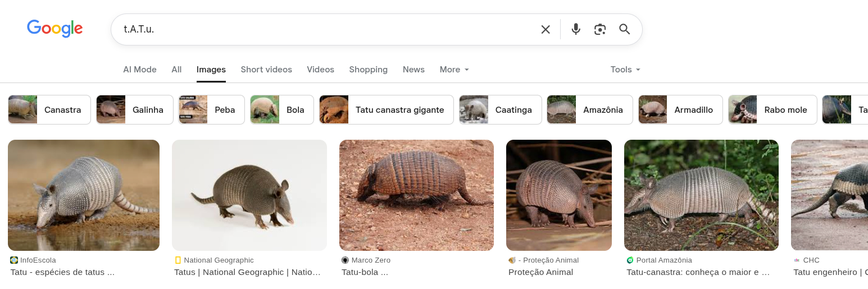The height and width of the screenshot is (289, 868).
Task: Open the Tools dropdown
Action: point(625,70)
